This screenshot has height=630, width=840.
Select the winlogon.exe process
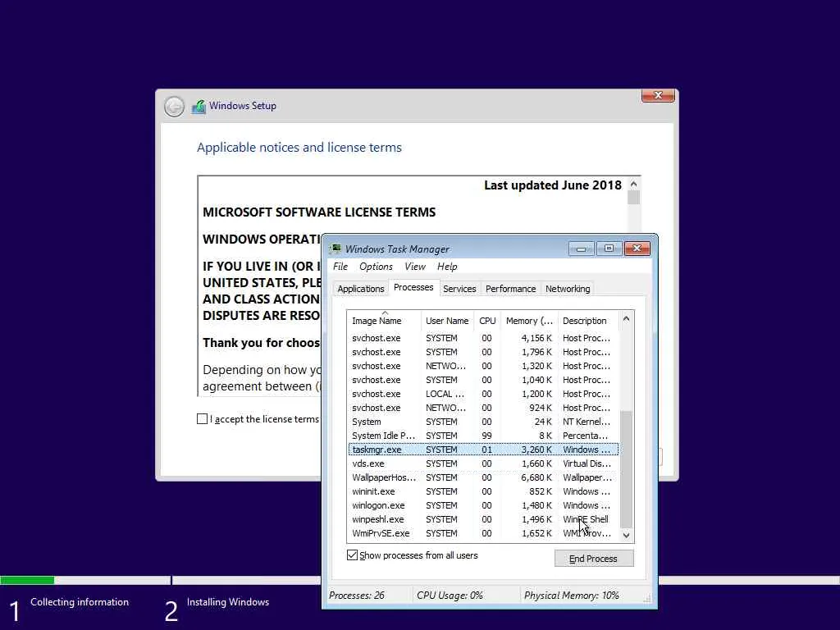tap(483, 505)
